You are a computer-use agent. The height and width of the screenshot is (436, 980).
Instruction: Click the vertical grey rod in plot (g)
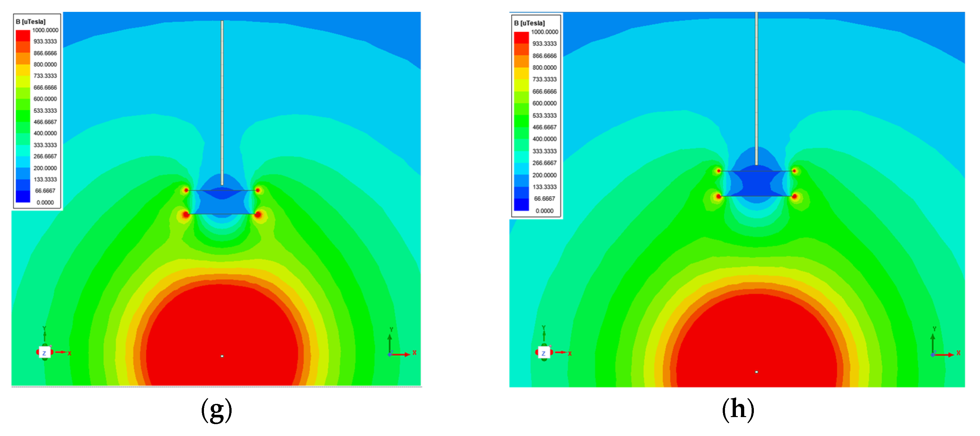coord(222,103)
